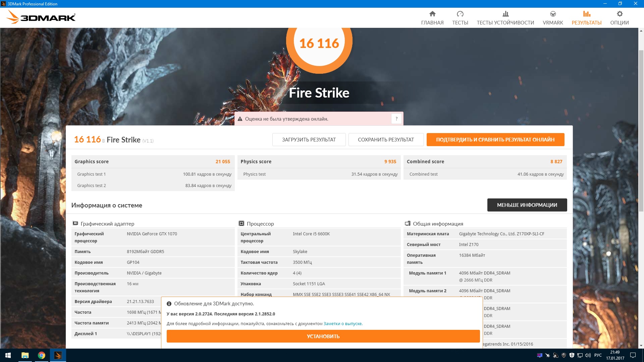The height and width of the screenshot is (362, 644).
Task: Click the 3DMark logo
Action: [x=41, y=17]
